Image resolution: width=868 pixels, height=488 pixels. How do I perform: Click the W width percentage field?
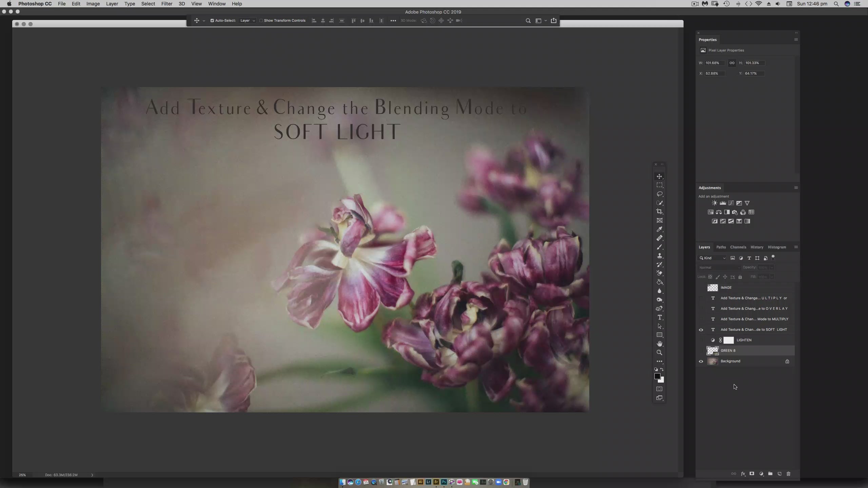point(714,63)
